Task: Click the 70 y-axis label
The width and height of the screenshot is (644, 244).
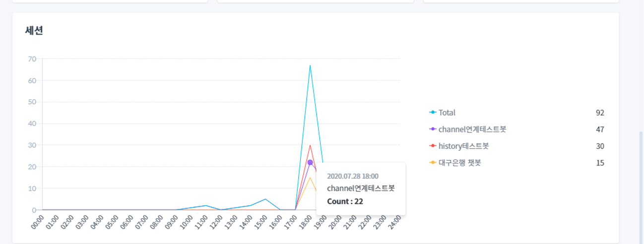Action: pyautogui.click(x=32, y=59)
